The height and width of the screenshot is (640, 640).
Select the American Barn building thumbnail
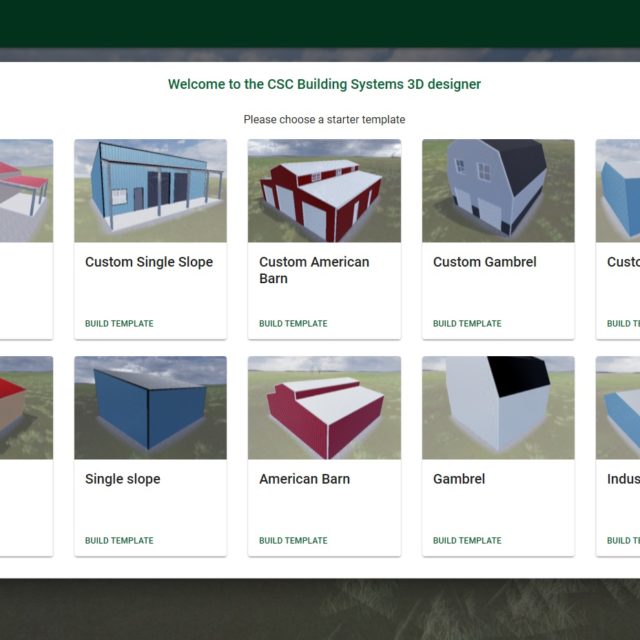(324, 408)
